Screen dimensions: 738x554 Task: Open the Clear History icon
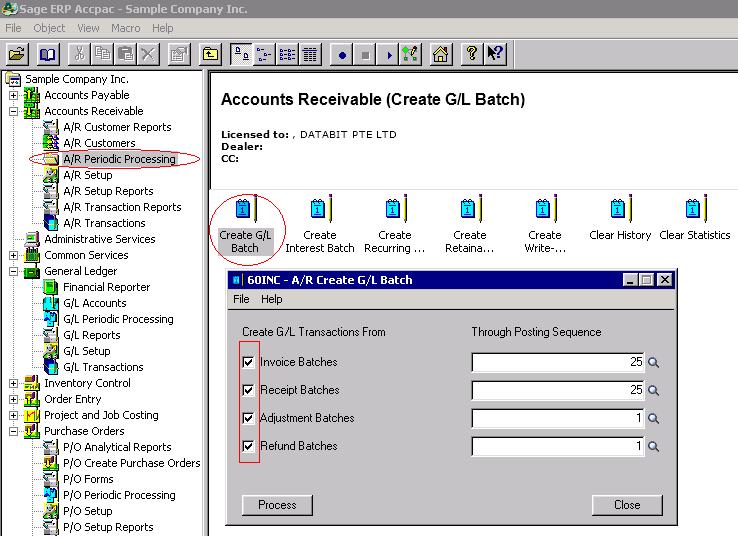pyautogui.click(x=620, y=219)
